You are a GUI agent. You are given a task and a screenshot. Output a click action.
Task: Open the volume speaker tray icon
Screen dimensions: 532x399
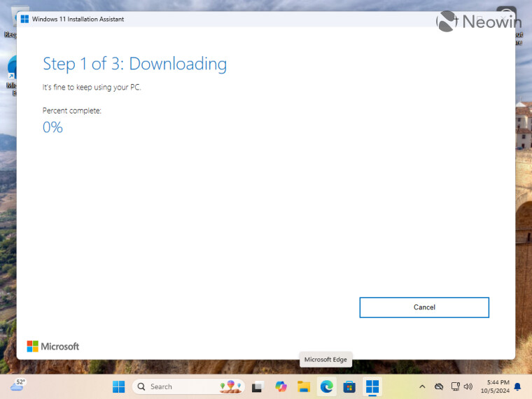468,386
